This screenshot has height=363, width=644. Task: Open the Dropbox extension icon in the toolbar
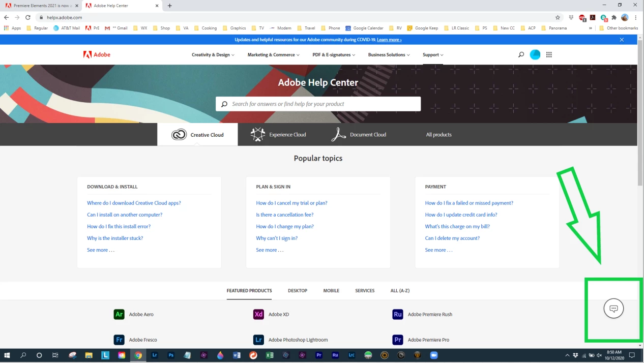571,17
